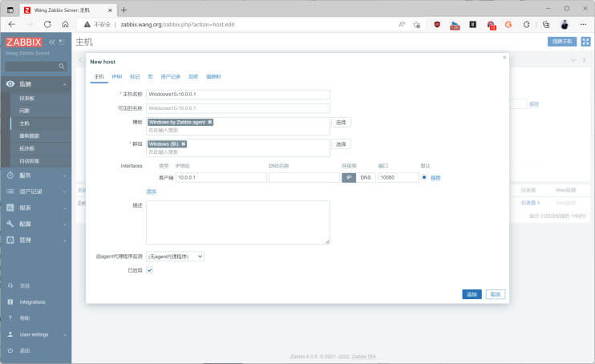Click the blue Add button to create host
This screenshot has width=595, height=364.
tap(472, 294)
